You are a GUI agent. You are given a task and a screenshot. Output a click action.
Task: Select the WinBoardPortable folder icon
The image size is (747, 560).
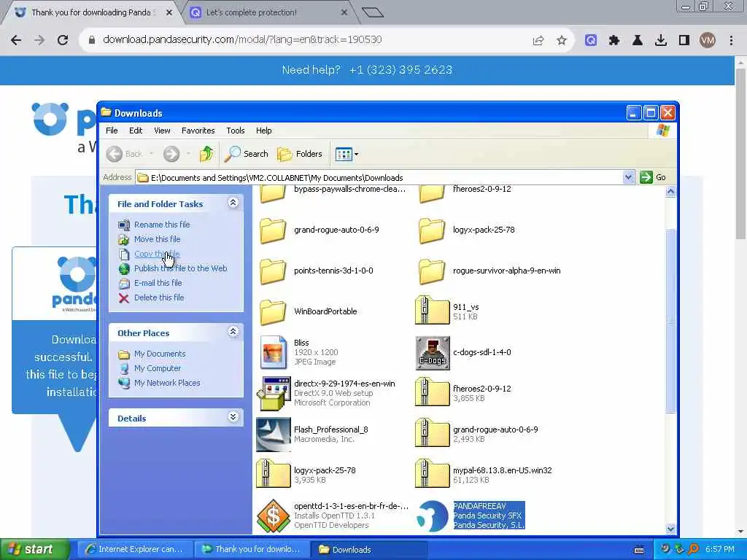[273, 312]
